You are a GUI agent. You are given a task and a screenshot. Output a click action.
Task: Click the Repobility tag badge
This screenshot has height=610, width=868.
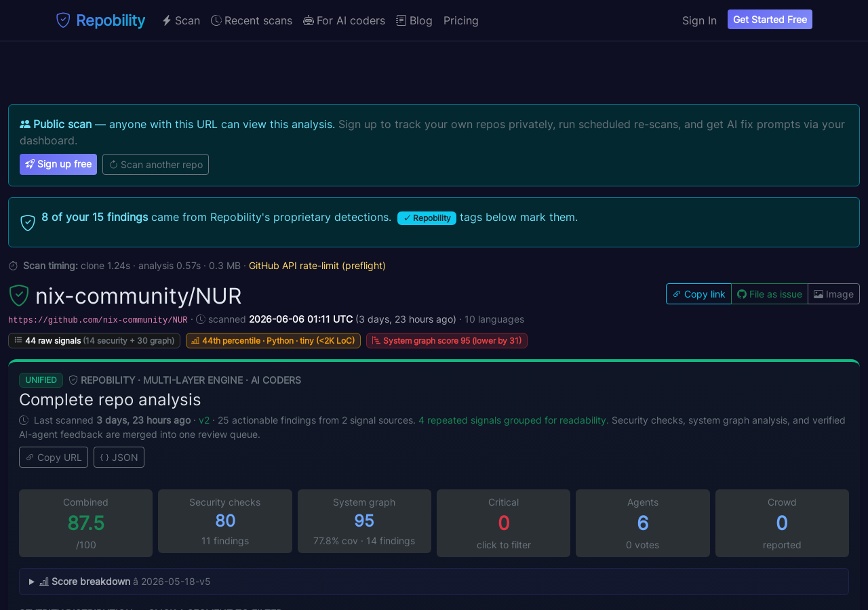[427, 218]
